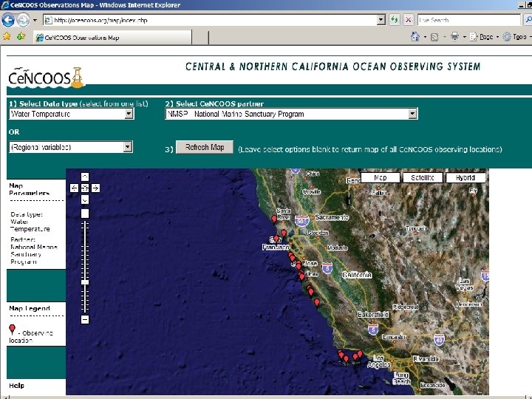Open the Page menu
This screenshot has height=399, width=532.
coord(484,37)
